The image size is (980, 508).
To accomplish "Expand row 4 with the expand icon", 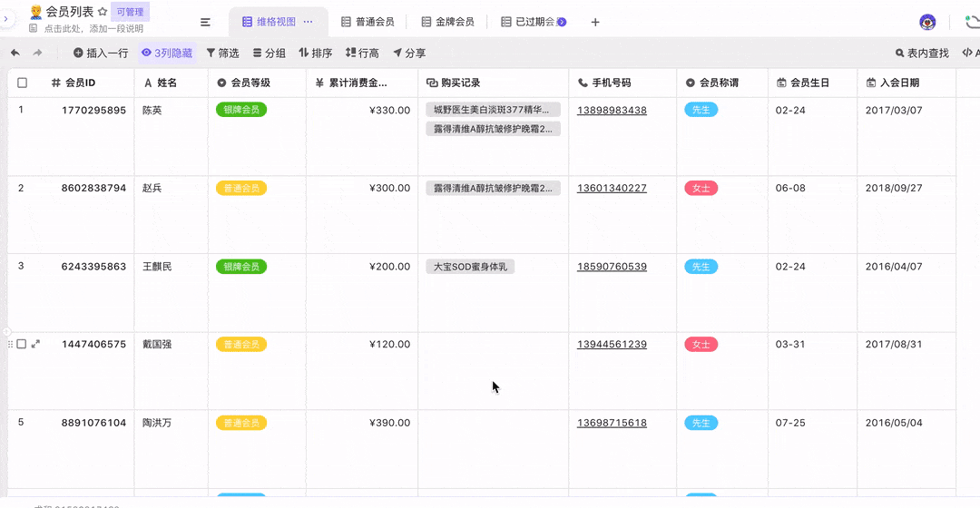I will coord(36,345).
